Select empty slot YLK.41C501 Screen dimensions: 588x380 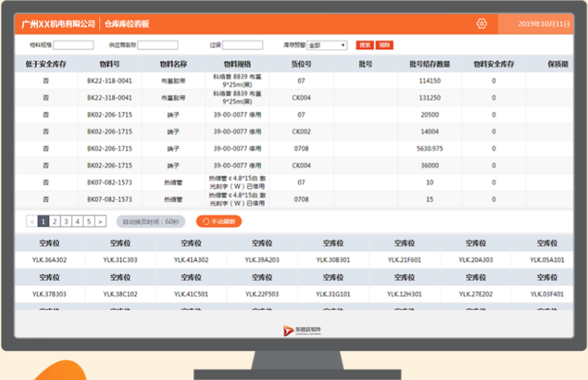tap(192, 294)
